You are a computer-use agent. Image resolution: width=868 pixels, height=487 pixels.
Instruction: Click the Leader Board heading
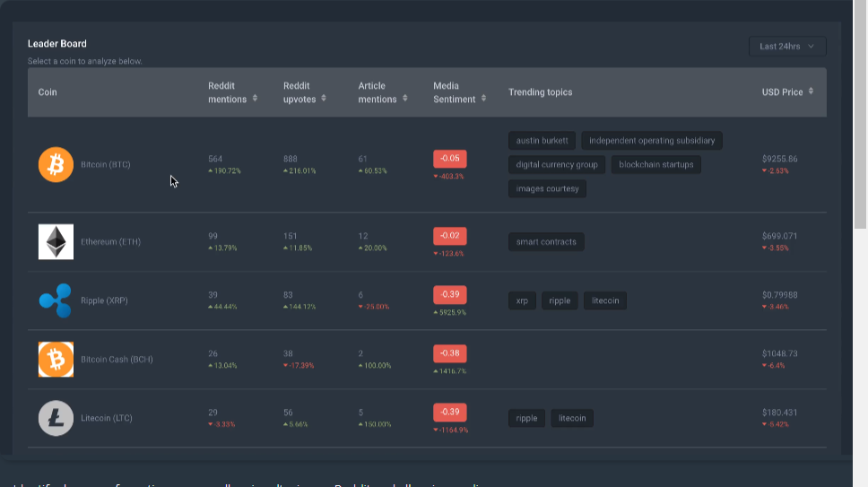[57, 43]
